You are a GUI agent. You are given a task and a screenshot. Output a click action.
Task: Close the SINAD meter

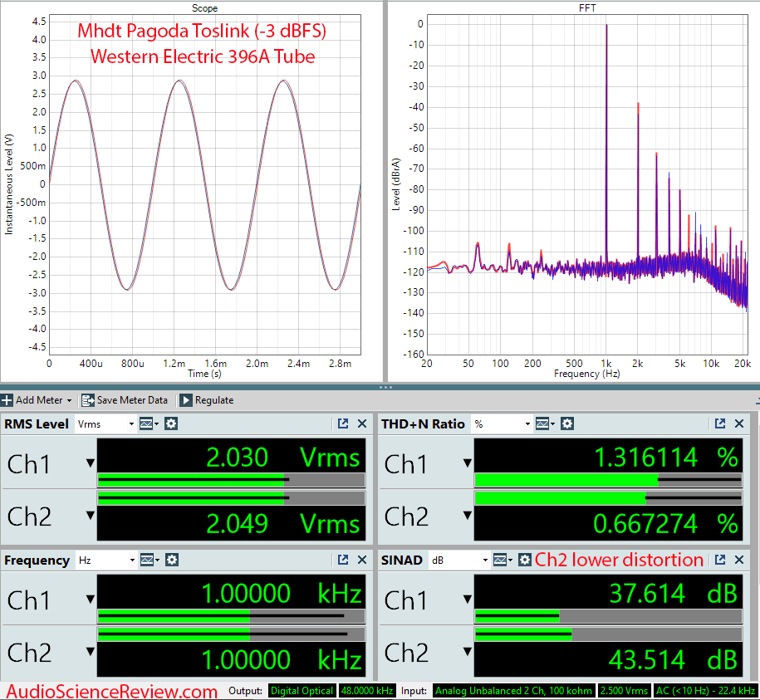click(739, 560)
